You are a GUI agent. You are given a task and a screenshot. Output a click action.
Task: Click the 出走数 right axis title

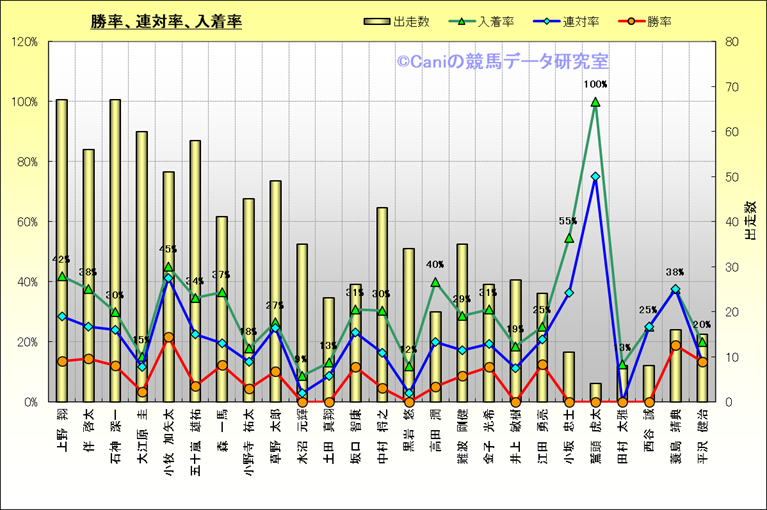[x=750, y=222]
